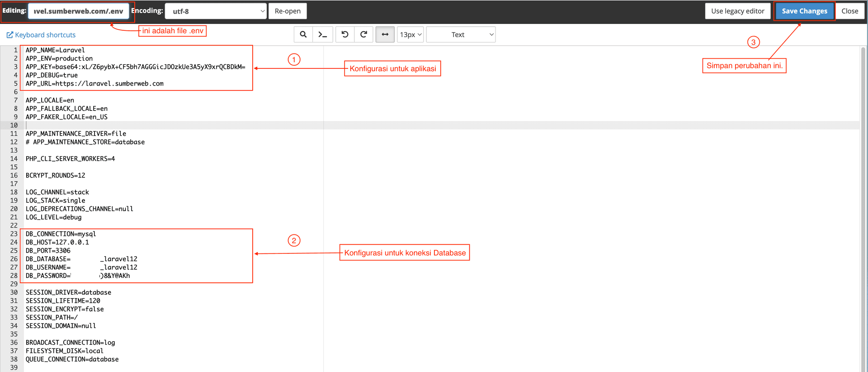Place cursor on APP_DEBUG=true line
Viewport: 868px width, 372px height.
52,75
